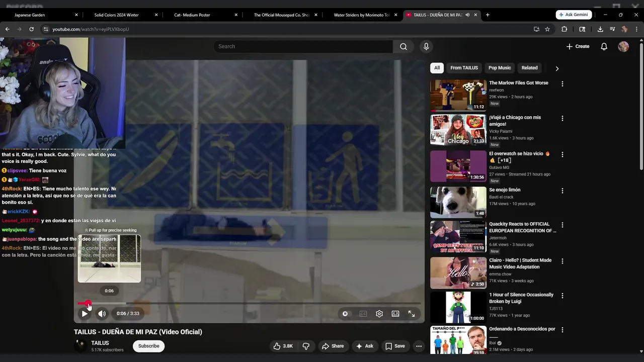Image resolution: width=644 pixels, height=362 pixels.
Task: Switch to theater mode icon
Action: (x=395, y=314)
